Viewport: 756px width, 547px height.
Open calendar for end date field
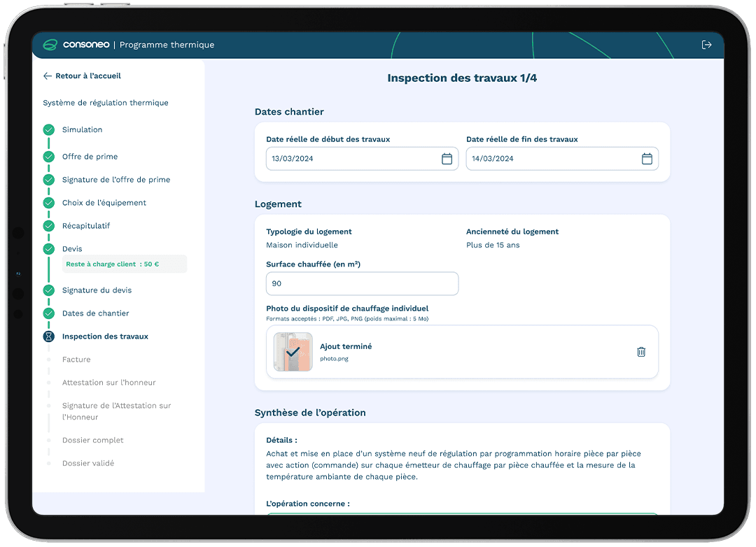[647, 159]
